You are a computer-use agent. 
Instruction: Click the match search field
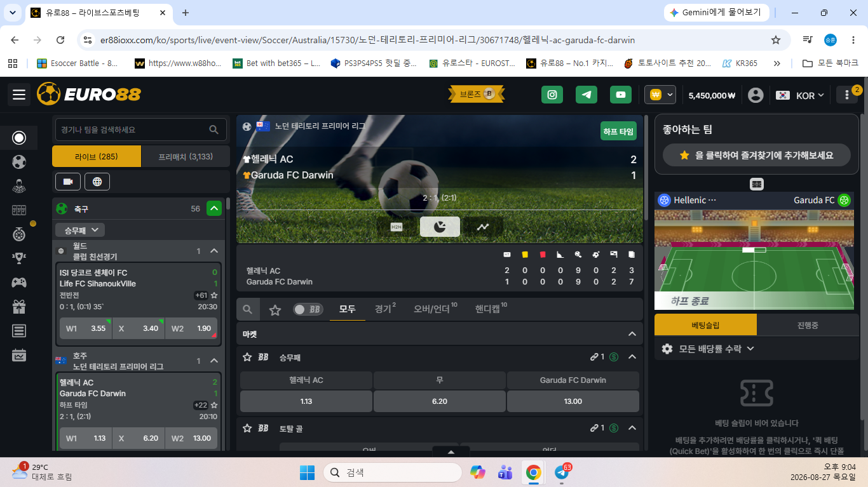coord(141,130)
